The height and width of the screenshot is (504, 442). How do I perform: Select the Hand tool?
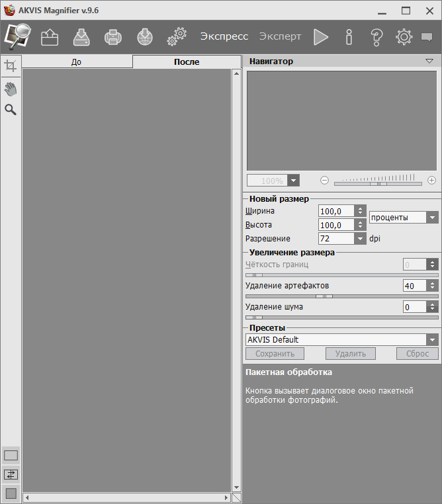(11, 89)
